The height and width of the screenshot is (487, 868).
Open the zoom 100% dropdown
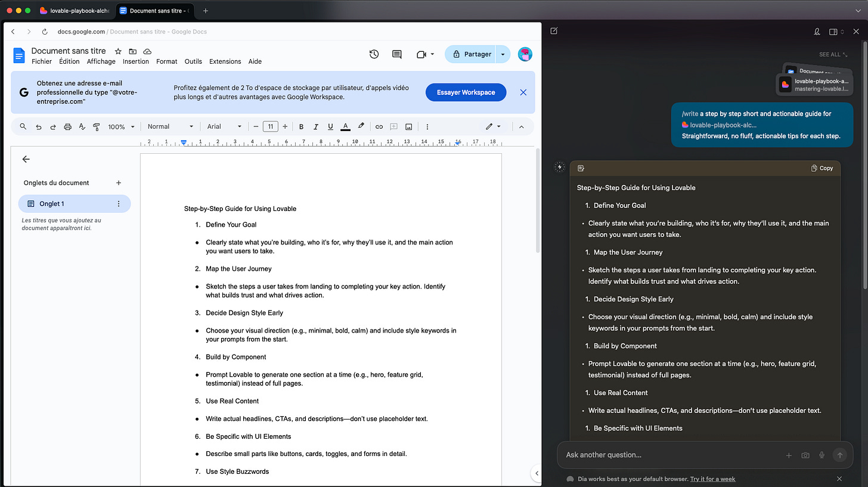(x=120, y=126)
